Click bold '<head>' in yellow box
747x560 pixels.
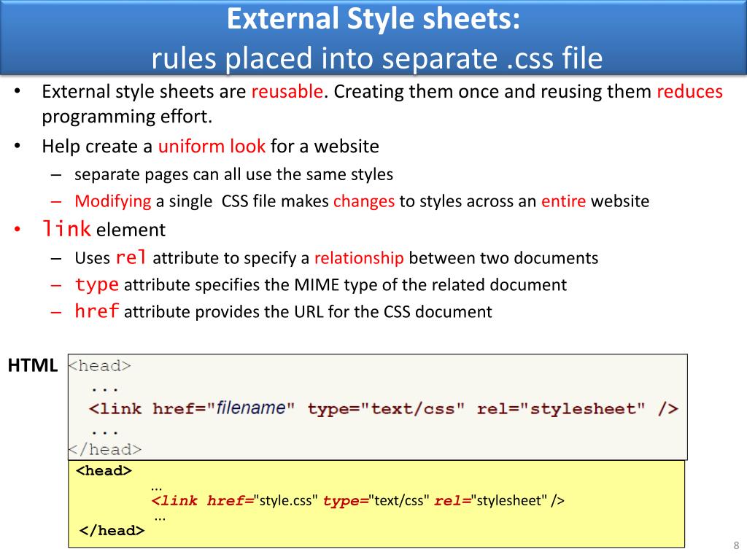[x=104, y=470]
